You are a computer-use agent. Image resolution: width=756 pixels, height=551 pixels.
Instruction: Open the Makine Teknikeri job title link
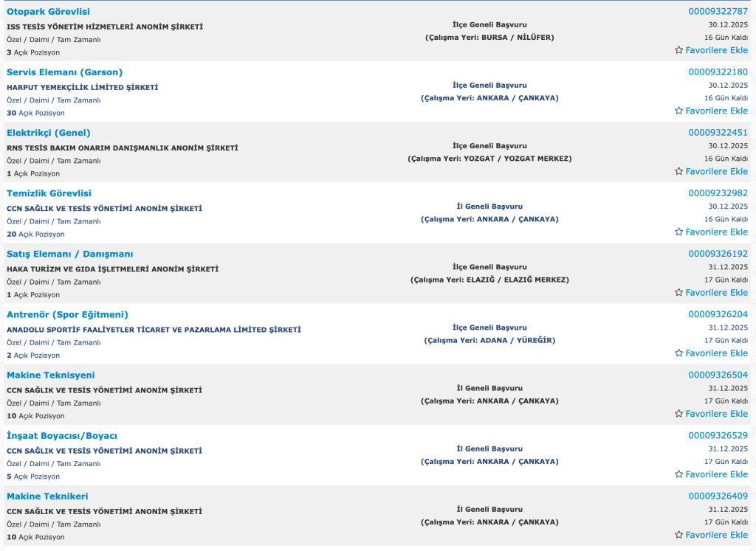(47, 496)
